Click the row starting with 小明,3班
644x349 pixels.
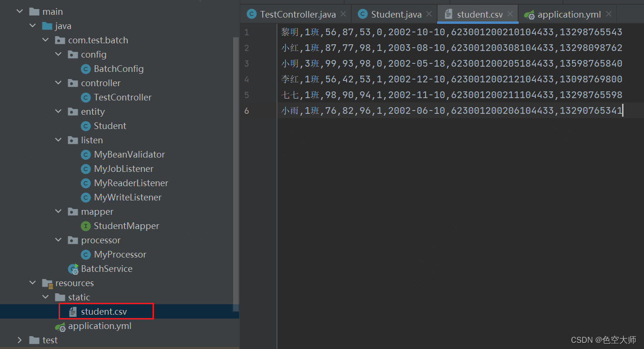point(452,63)
